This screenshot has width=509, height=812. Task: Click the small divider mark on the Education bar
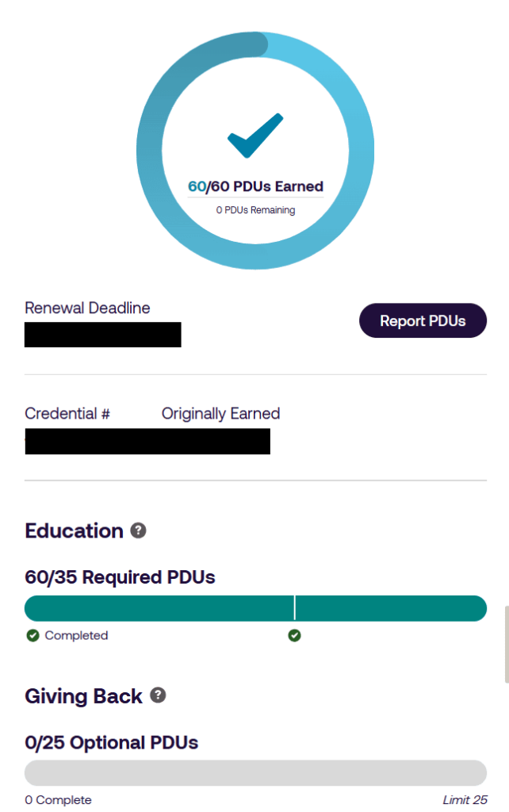[x=294, y=607]
